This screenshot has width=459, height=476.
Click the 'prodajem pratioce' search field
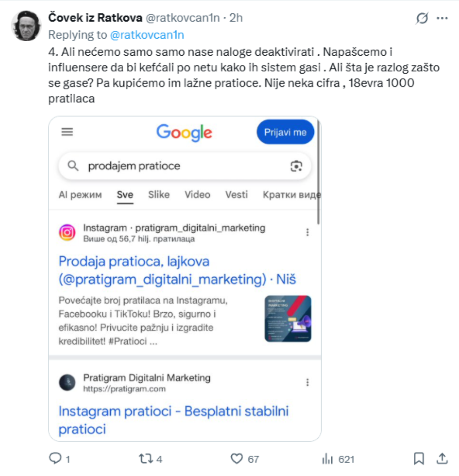[x=179, y=166]
